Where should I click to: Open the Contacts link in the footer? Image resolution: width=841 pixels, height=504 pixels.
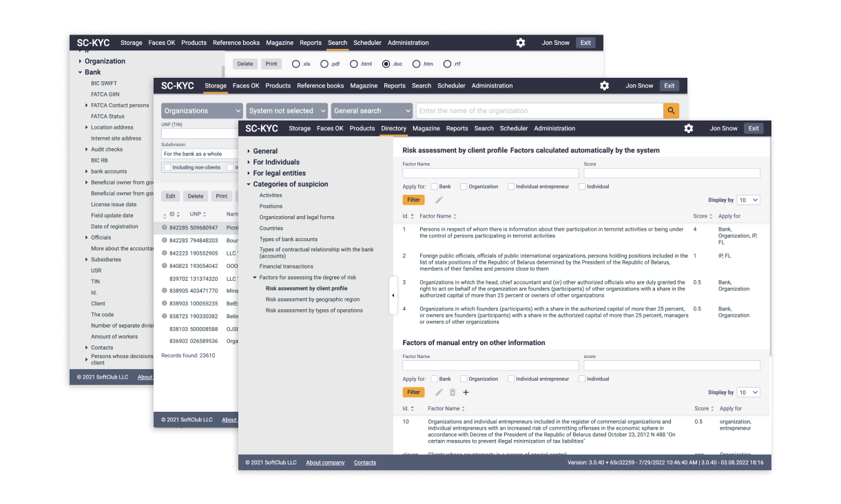pyautogui.click(x=365, y=463)
